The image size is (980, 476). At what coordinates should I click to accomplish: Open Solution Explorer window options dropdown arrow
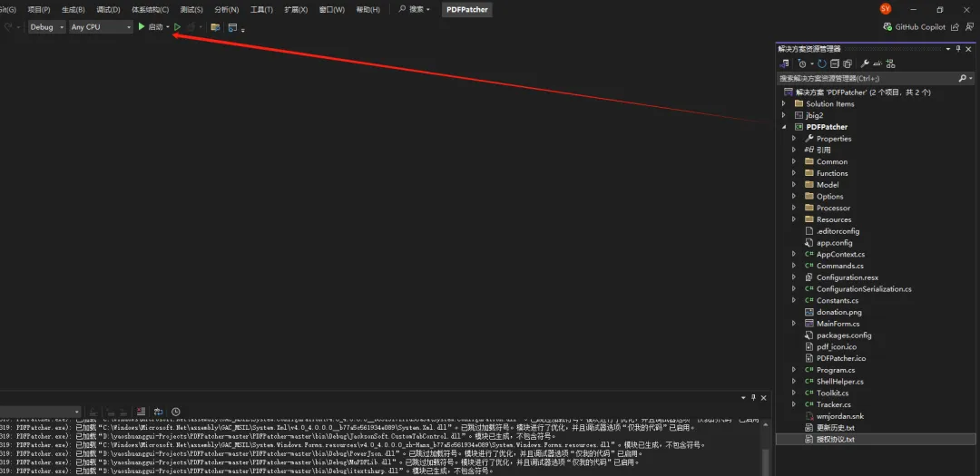(948, 49)
